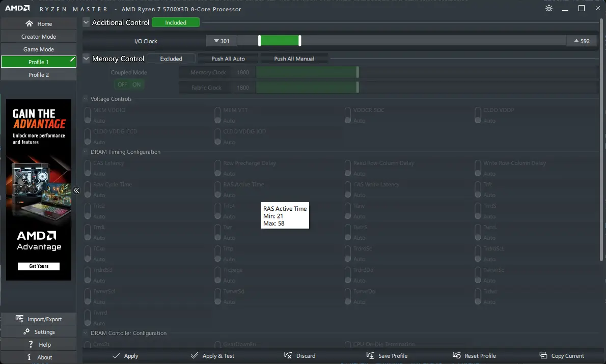Click the Memory Clock slider bar

coord(427,72)
